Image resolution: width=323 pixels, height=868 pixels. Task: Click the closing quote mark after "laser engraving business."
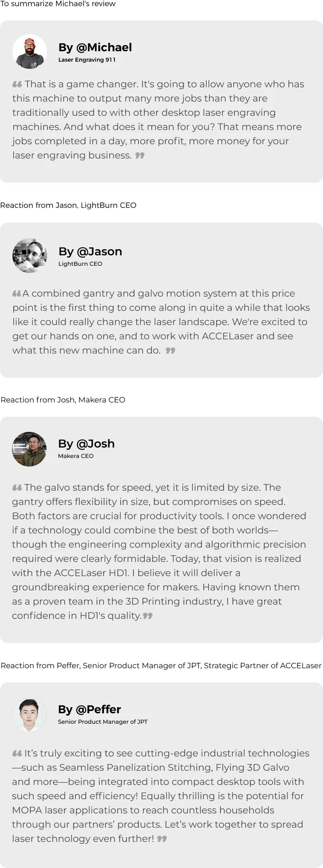140,155
